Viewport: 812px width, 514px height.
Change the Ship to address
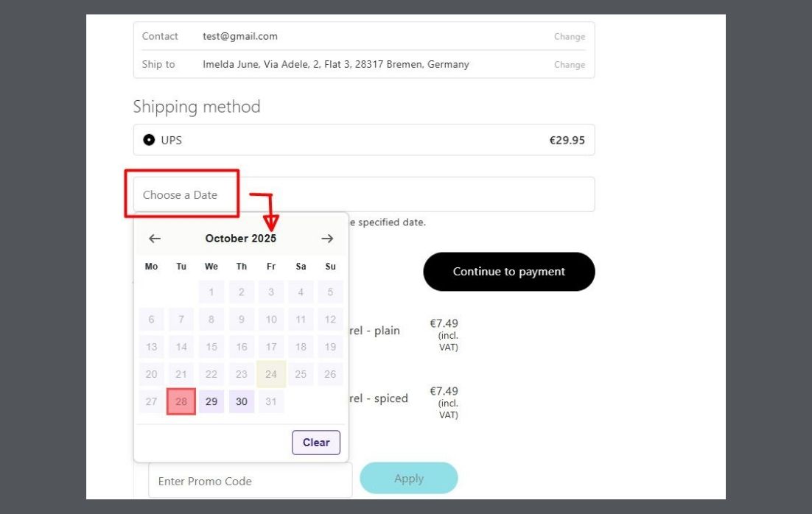[569, 65]
